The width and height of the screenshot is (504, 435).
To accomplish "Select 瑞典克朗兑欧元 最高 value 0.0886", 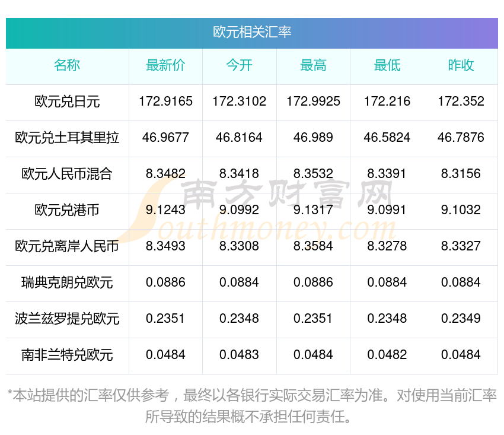I will click(x=313, y=282).
